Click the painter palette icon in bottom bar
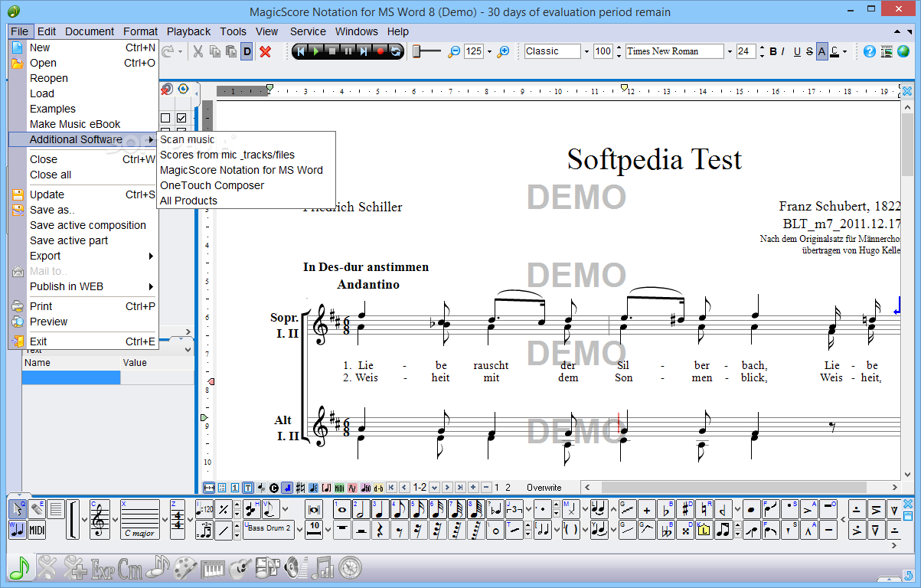The height and width of the screenshot is (588, 921). (185, 567)
